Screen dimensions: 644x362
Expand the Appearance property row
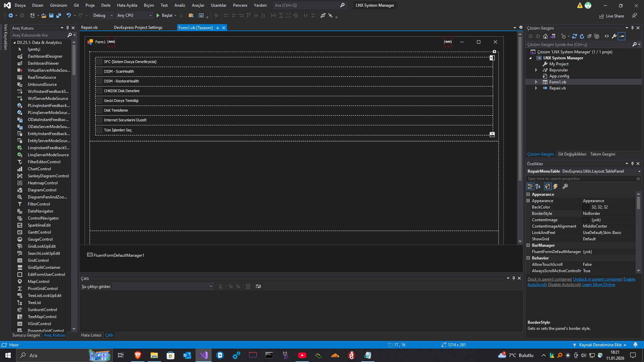click(528, 201)
